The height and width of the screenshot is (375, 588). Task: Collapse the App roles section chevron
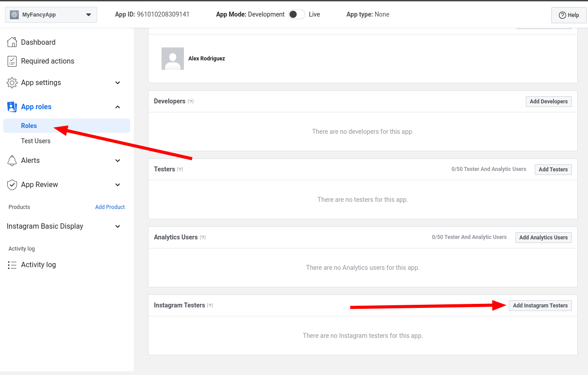(x=118, y=107)
